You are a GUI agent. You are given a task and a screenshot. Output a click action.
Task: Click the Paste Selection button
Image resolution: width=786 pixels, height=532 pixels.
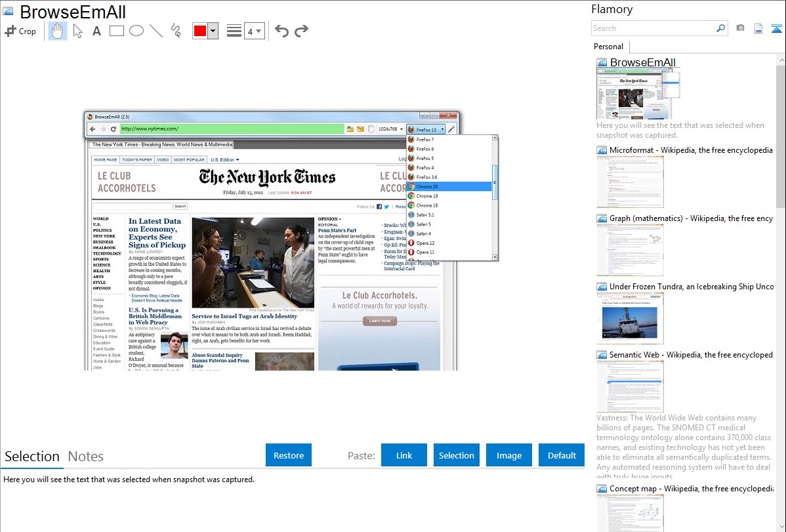click(x=456, y=455)
